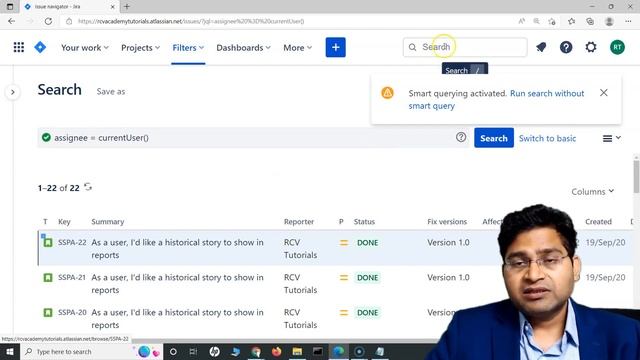The width and height of the screenshot is (640, 360).
Task: Open the RT profile avatar
Action: [617, 47]
